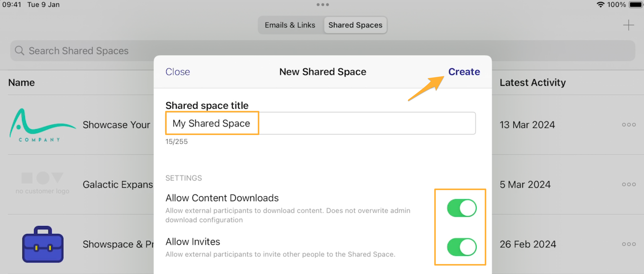Tap the three-dot multitasking indicator at top

(x=323, y=4)
